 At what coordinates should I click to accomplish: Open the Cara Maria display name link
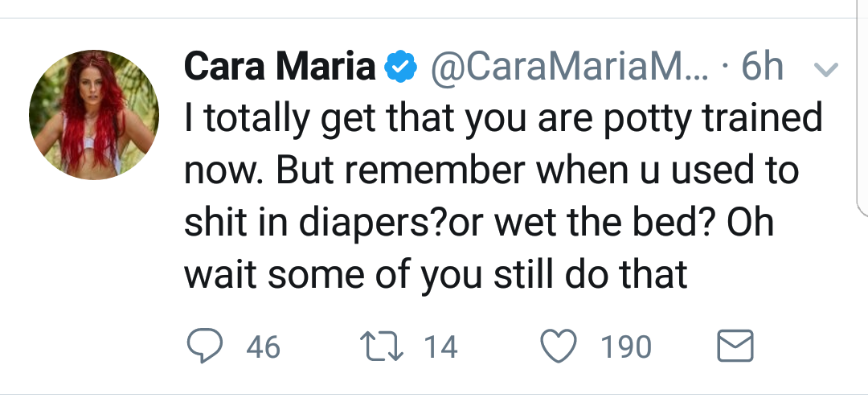280,67
